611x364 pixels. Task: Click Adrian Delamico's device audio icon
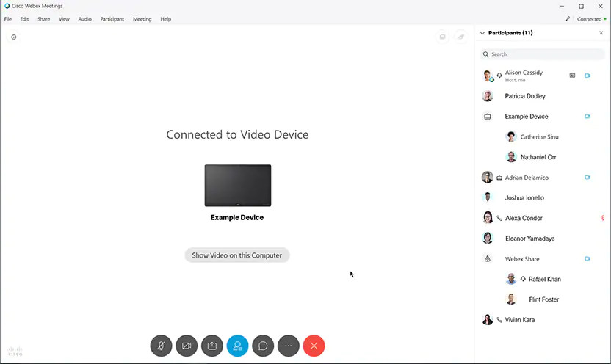point(499,178)
